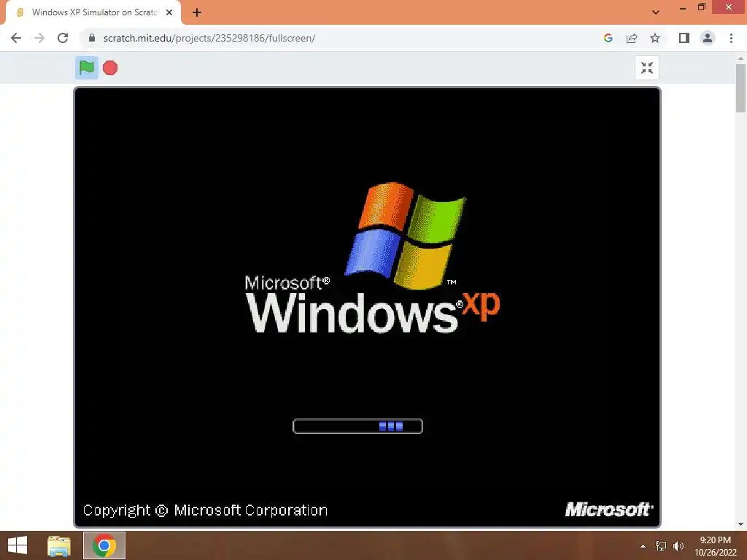Click the green flag to start project

87,68
